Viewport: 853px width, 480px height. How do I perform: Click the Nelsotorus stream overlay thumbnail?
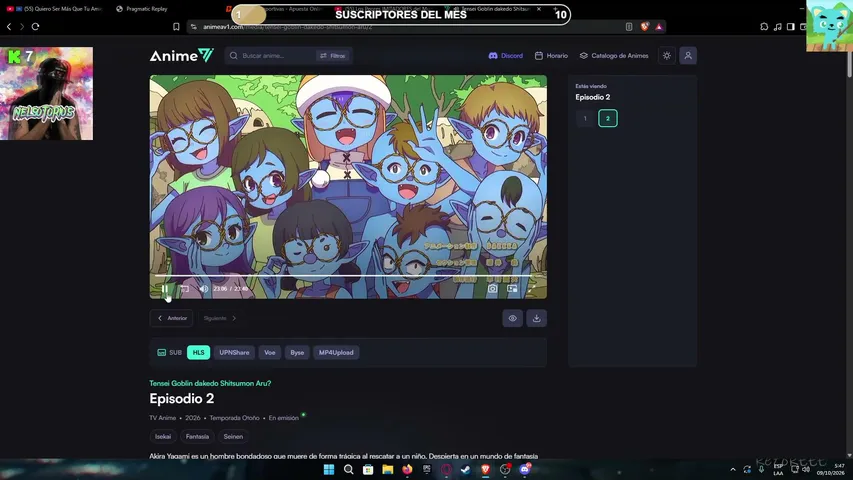coord(46,93)
